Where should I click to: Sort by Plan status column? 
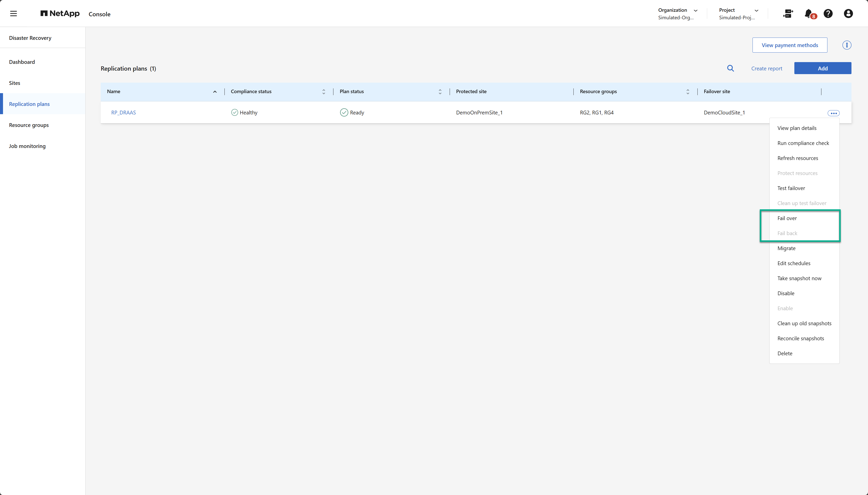click(x=440, y=92)
